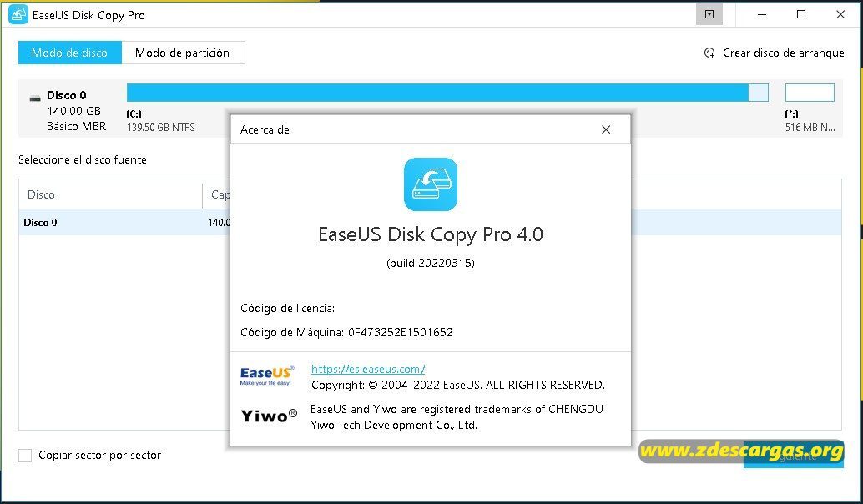Click the build 20220315 text
Image resolution: width=863 pixels, height=504 pixels.
[431, 263]
